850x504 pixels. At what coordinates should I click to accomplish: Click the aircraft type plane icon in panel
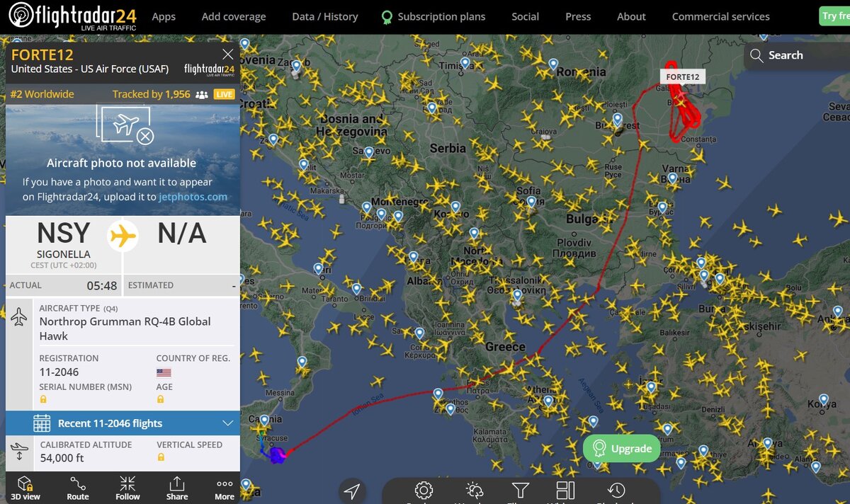[19, 316]
